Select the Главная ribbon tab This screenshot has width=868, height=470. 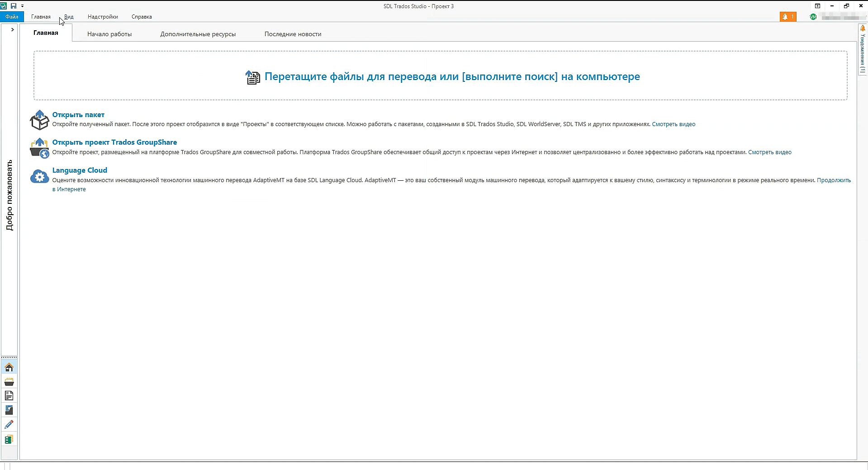point(41,17)
